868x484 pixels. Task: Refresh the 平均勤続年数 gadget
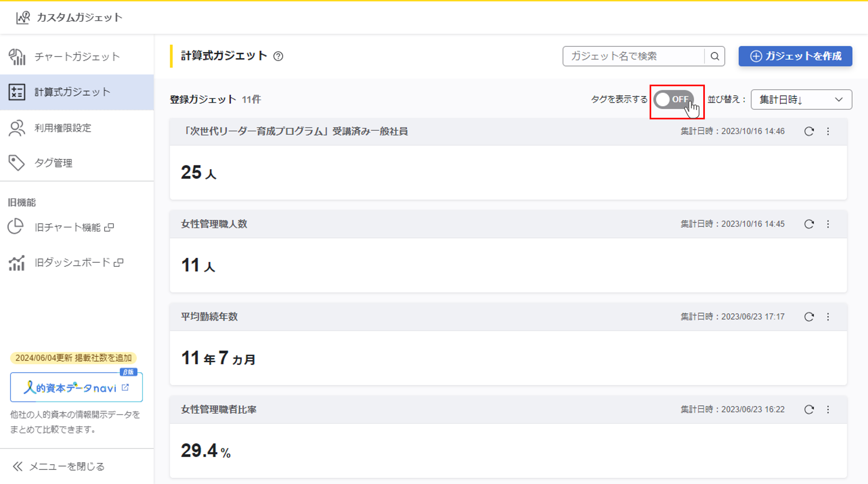tap(809, 317)
